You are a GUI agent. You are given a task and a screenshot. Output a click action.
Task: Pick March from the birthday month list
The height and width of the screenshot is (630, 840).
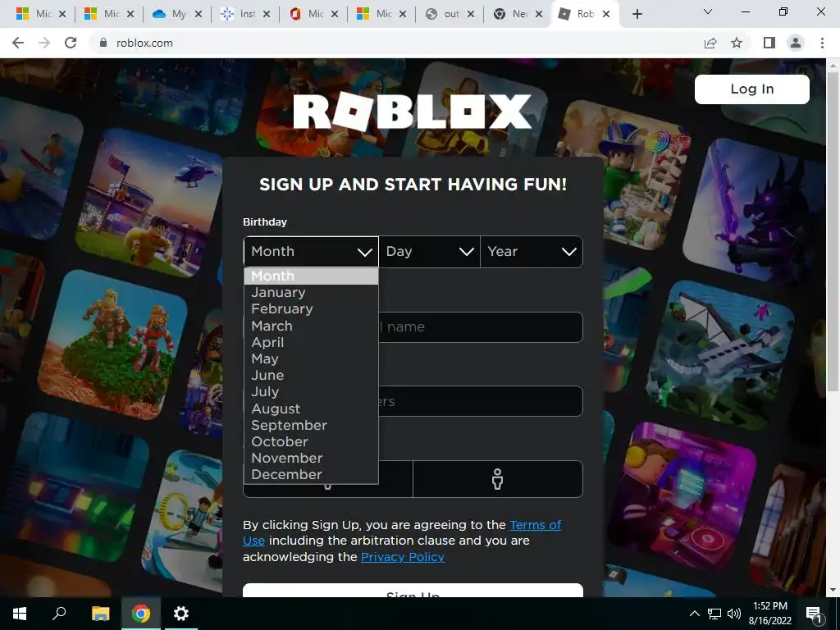[311, 326]
